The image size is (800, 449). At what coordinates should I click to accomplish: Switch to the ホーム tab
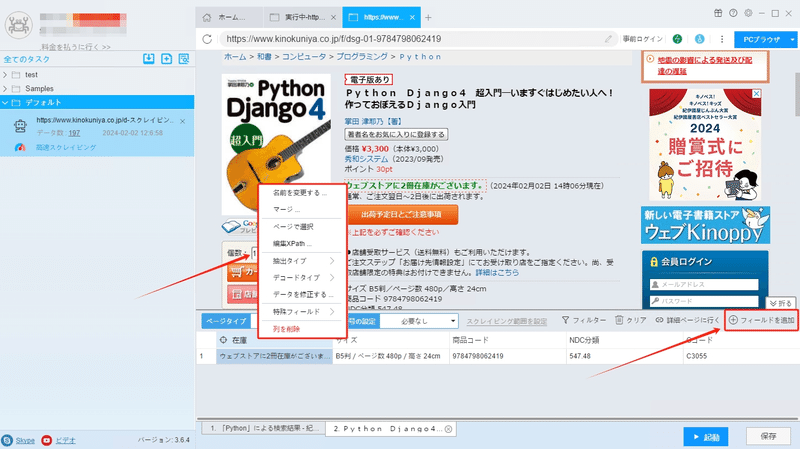point(229,17)
